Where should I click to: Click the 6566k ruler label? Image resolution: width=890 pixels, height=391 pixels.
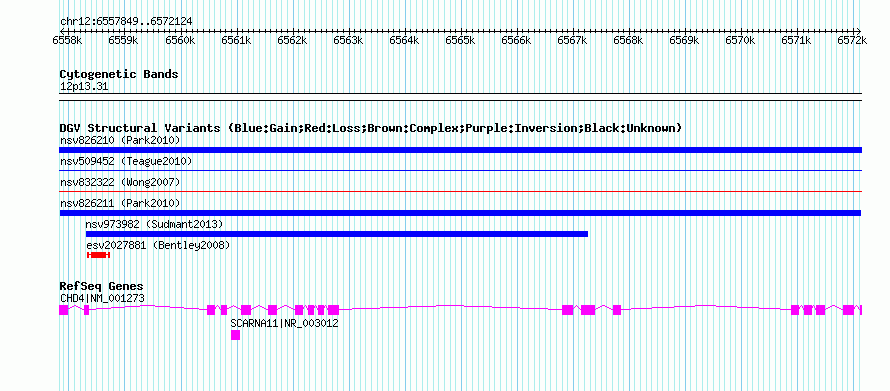click(517, 40)
